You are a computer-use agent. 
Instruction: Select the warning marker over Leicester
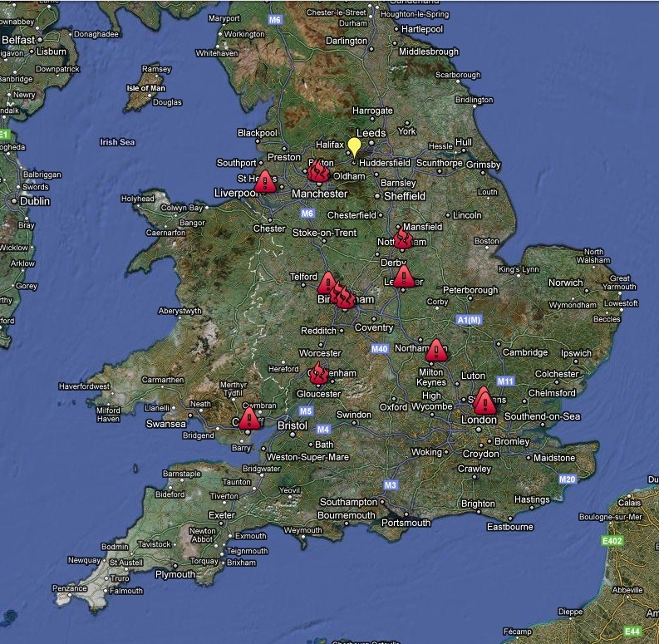tap(404, 276)
